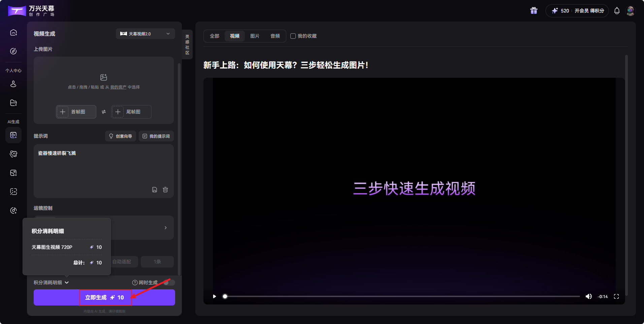
Task: Open the 天幕视频2.0 model dropdown
Action: click(x=145, y=33)
